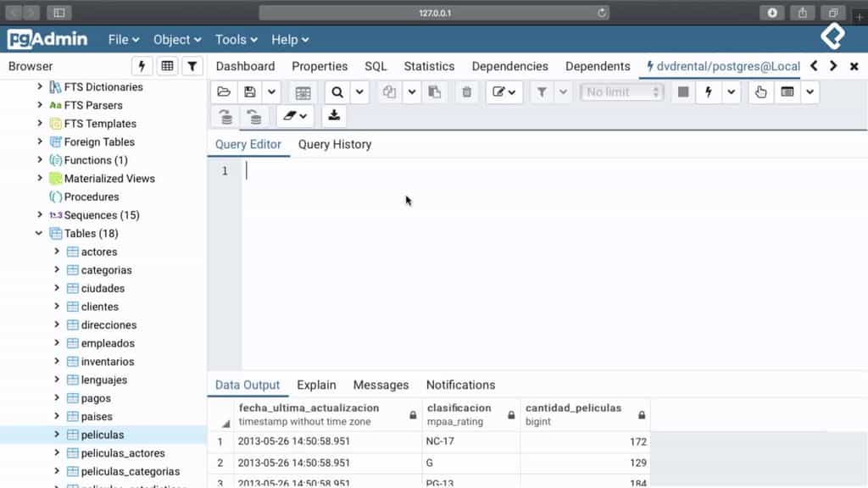Stop the running query with the stop button
This screenshot has width=868, height=488.
point(682,91)
